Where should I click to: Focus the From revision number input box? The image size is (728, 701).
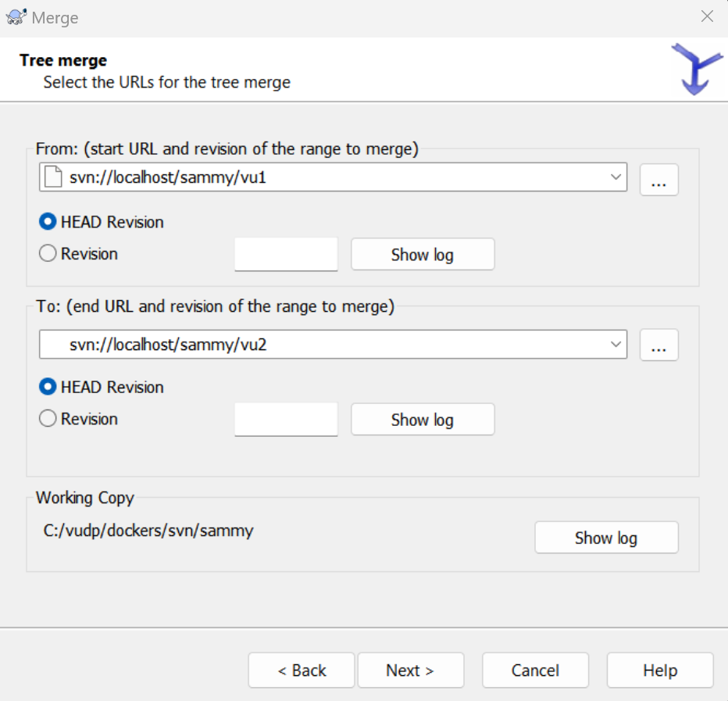pos(286,255)
